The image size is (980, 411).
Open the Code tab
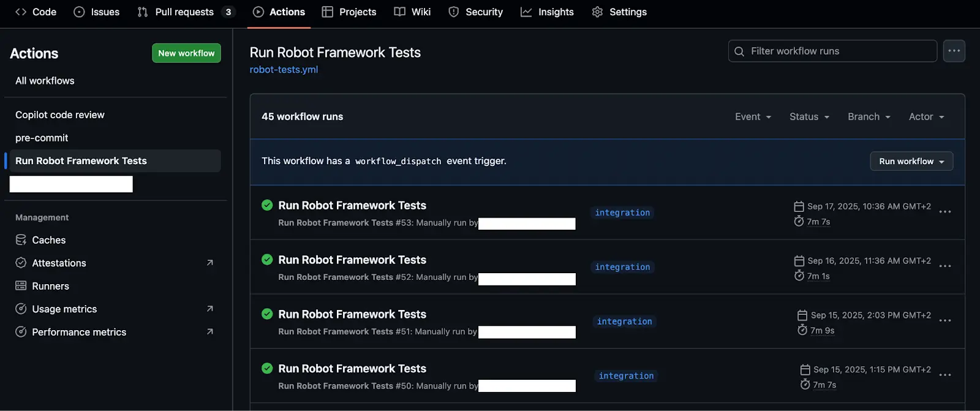[x=36, y=12]
